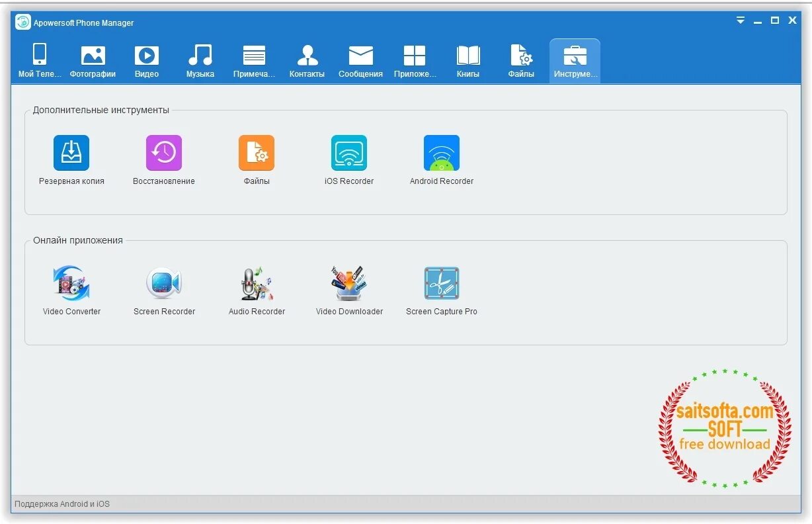Screen dimensions: 812x524
Task: Click the Apowersoft logo in title bar
Action: click(23, 22)
